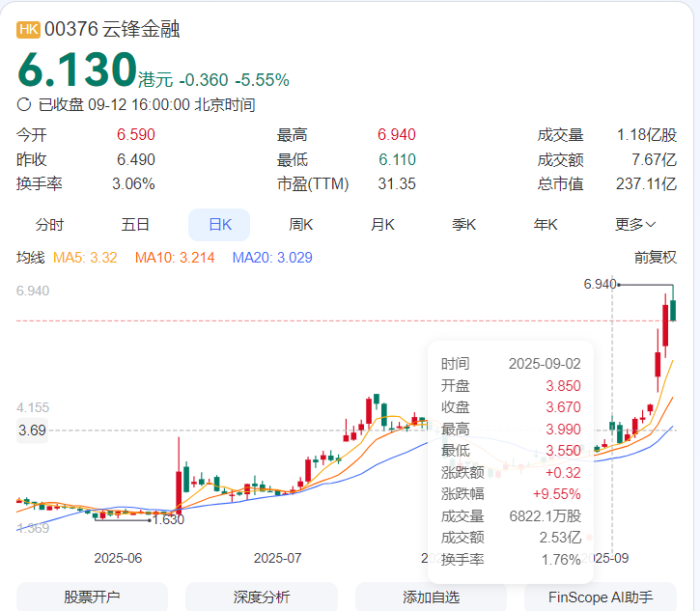This screenshot has width=700, height=611.
Task: Click the stock name 00376 云锋金融
Action: (x=112, y=30)
